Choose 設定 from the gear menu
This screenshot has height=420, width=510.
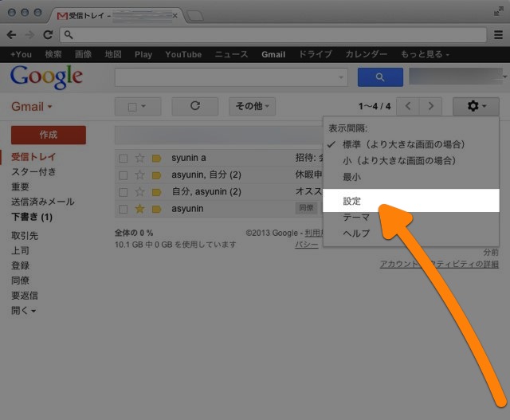coord(411,201)
